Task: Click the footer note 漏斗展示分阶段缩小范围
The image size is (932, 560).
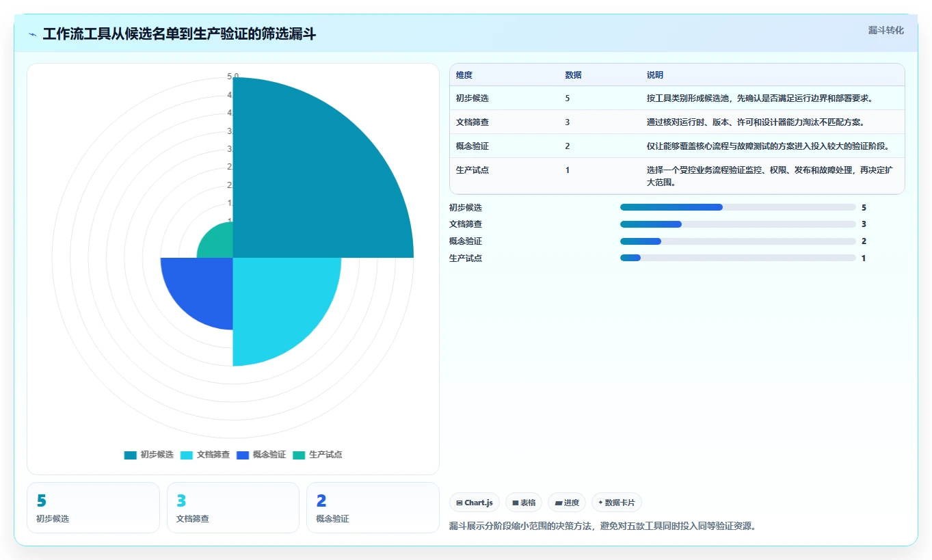Action: tap(602, 526)
